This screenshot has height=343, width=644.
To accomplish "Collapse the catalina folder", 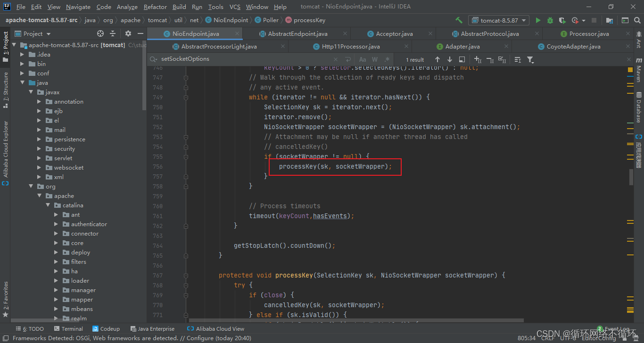I will [x=47, y=205].
